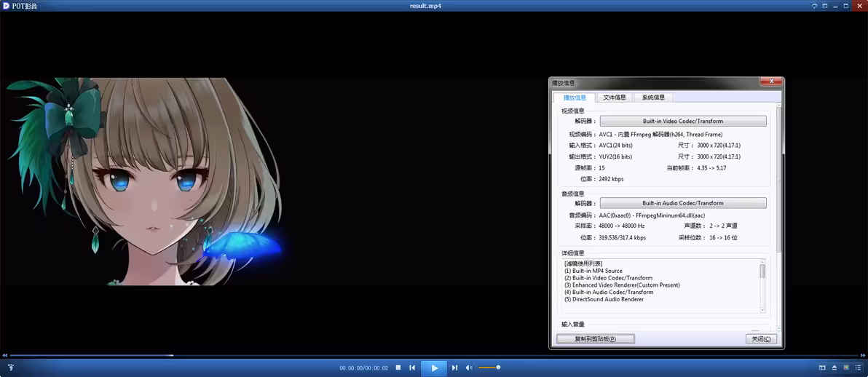The image size is (868, 377).
Task: Click '(5) DirectSound Audio Renderer' line
Action: [x=604, y=300]
